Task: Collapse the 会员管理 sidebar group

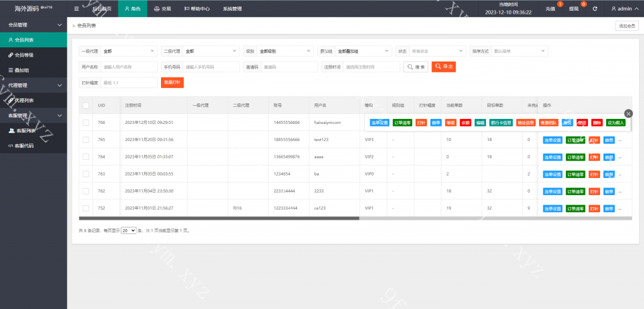Action: 33,25
